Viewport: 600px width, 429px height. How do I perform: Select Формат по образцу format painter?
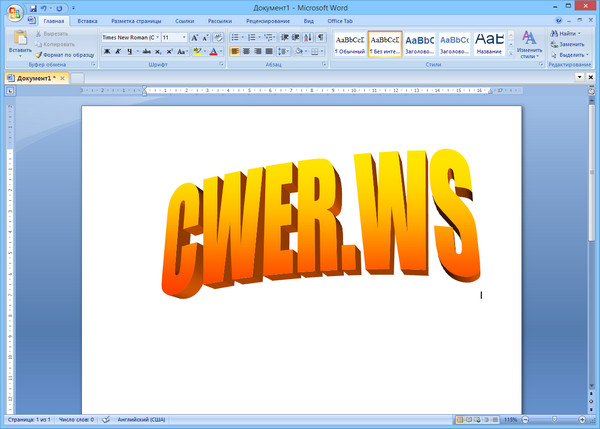65,55
